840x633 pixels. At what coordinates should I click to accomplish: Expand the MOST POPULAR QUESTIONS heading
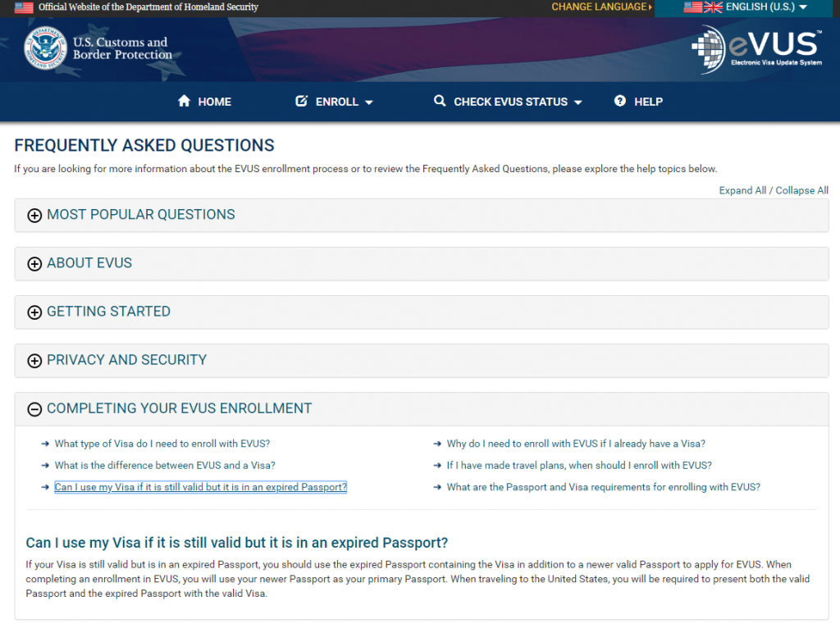pos(141,215)
